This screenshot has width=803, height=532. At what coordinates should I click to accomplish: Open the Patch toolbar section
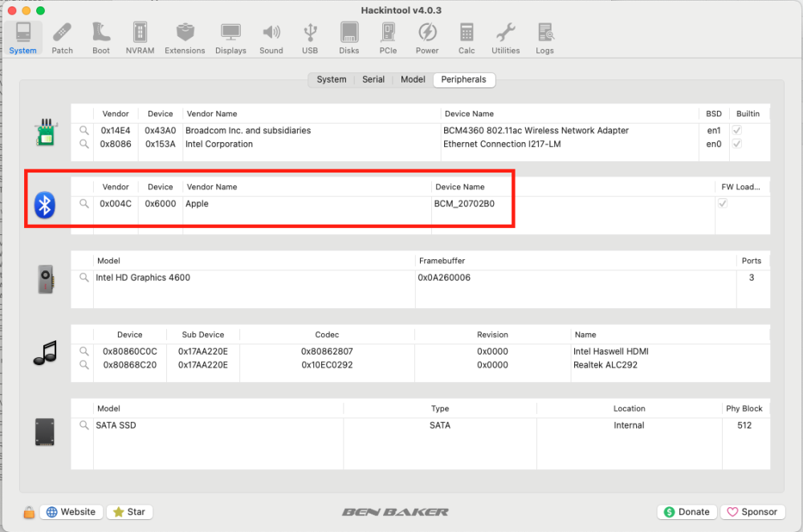(62, 39)
